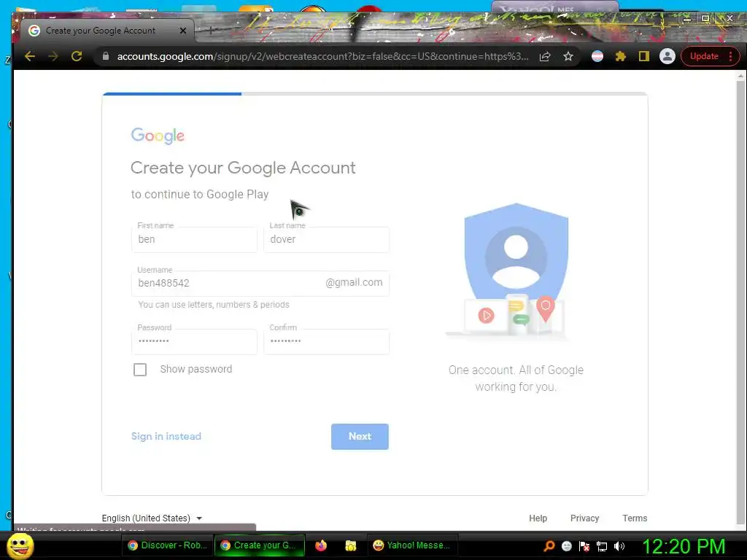Open a new browser tab

point(211,31)
